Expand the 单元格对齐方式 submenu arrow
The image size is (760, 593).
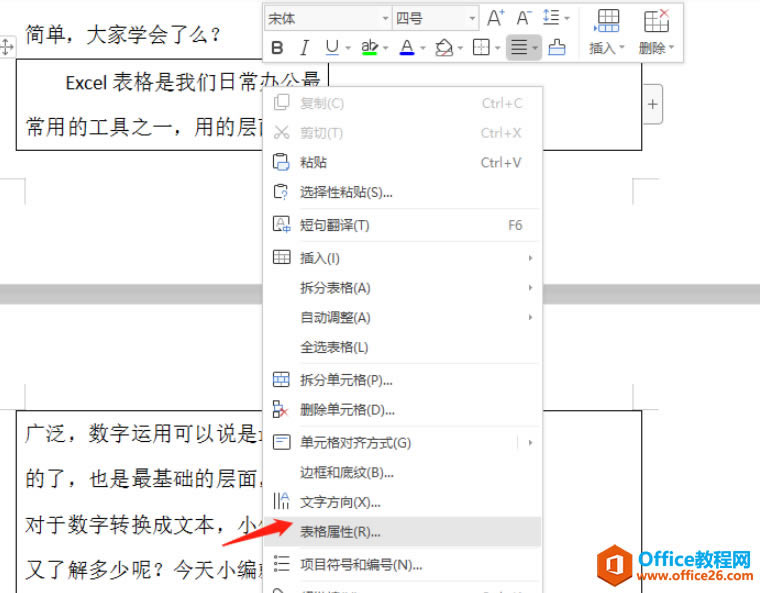point(530,443)
